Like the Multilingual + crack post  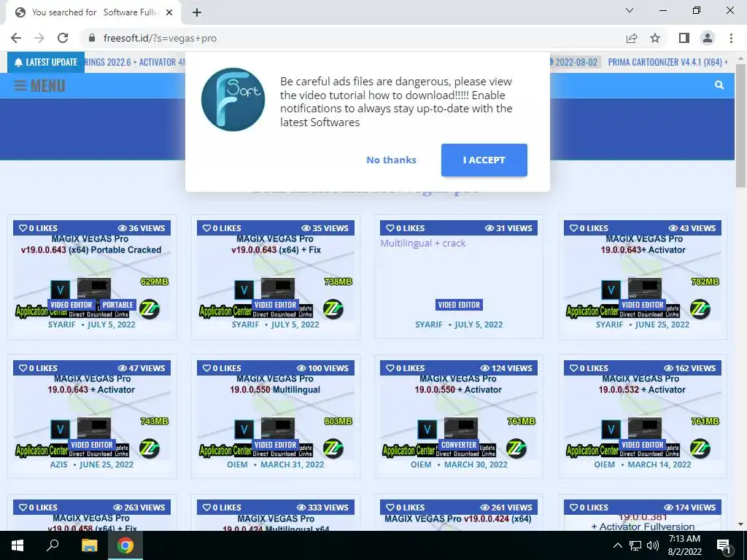tap(405, 228)
